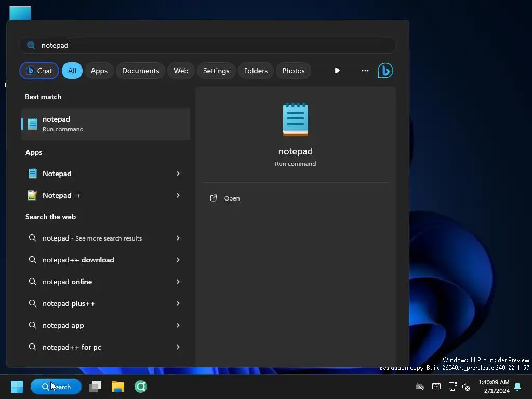Open the three-dots more options menu

click(x=365, y=71)
